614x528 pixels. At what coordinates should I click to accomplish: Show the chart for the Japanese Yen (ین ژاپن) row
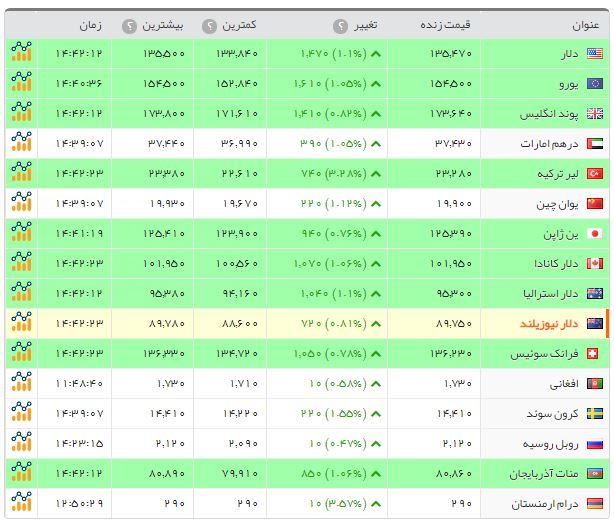pos(21,234)
